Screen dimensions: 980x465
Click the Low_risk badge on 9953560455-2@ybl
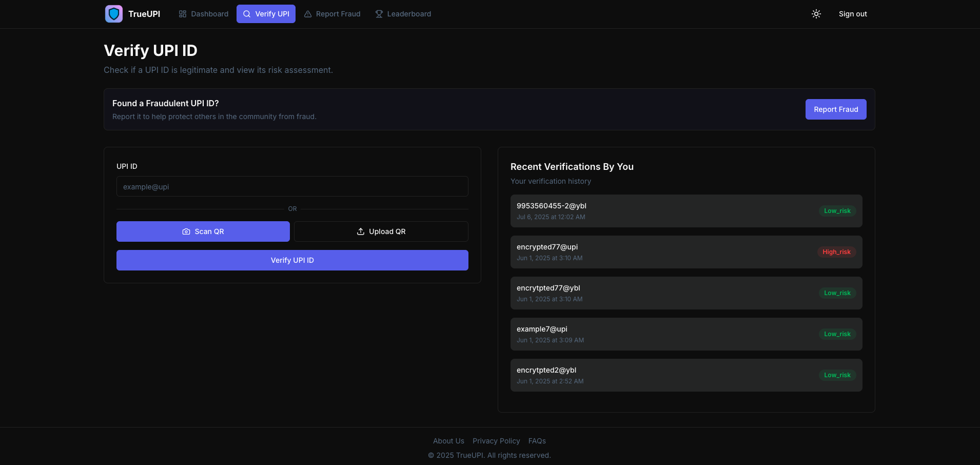[837, 211]
